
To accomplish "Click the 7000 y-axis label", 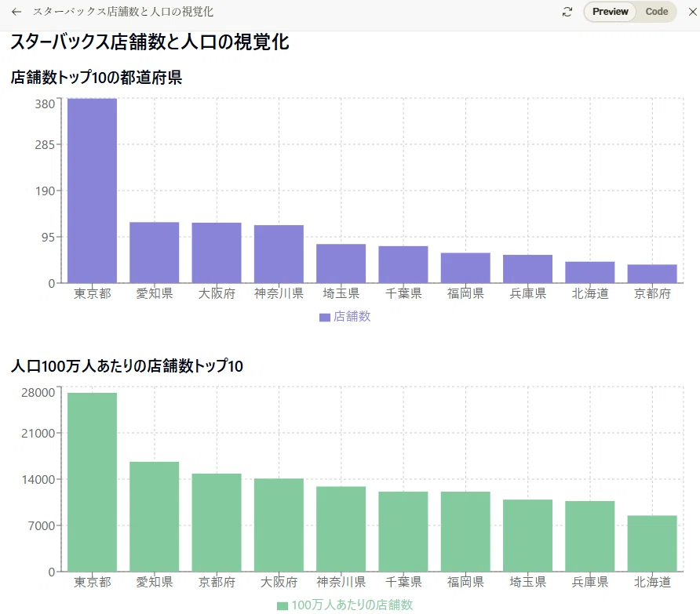I will tap(42, 526).
